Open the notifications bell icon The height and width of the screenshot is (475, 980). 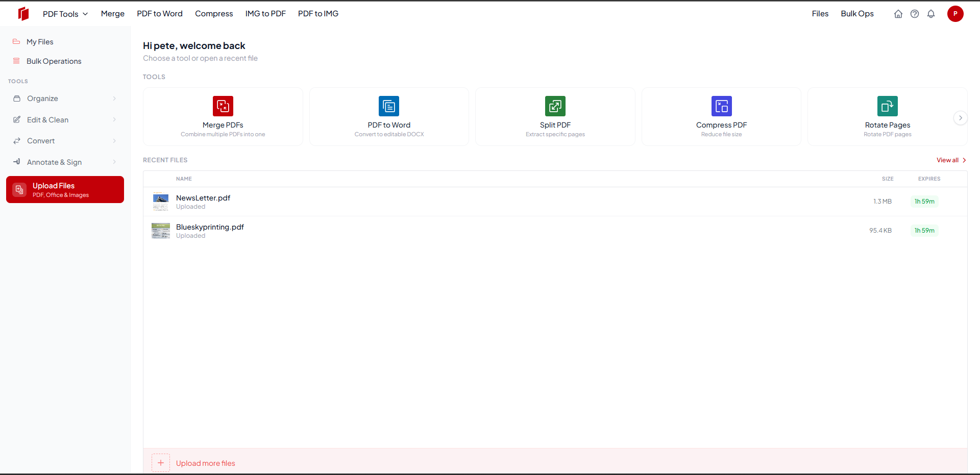[x=931, y=14]
